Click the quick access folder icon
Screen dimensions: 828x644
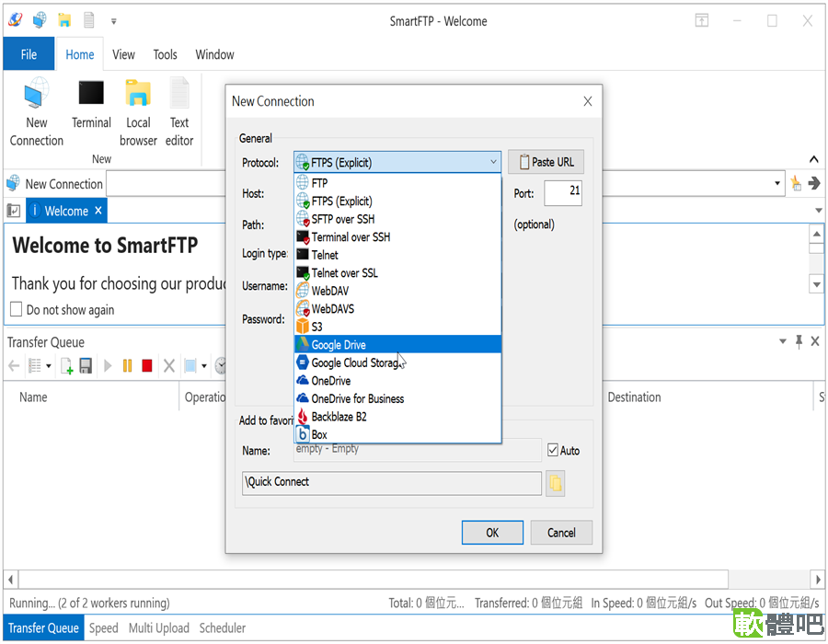[64, 20]
